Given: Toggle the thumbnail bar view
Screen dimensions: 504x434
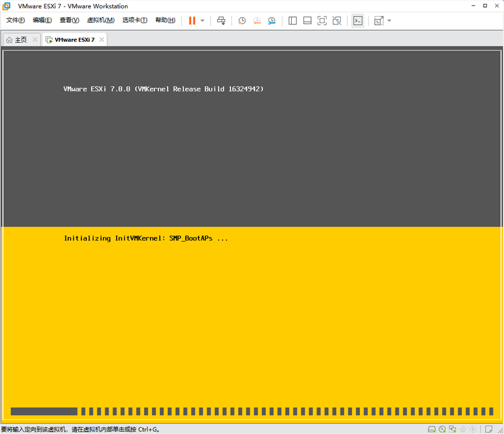Looking at the screenshot, I should [307, 20].
